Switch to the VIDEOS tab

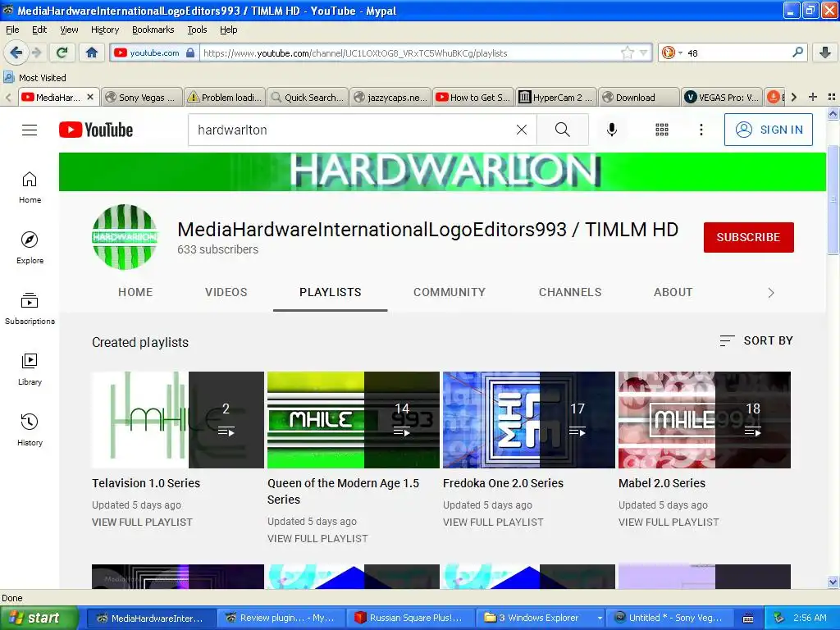pos(226,293)
